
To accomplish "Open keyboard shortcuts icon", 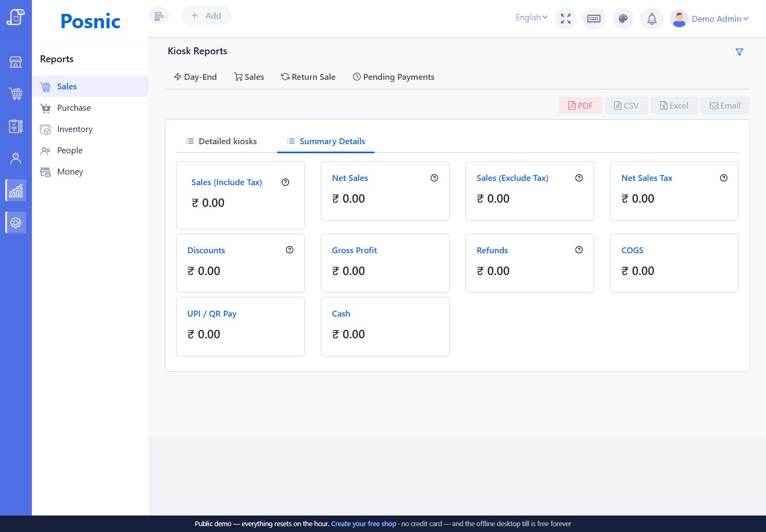I will click(594, 19).
